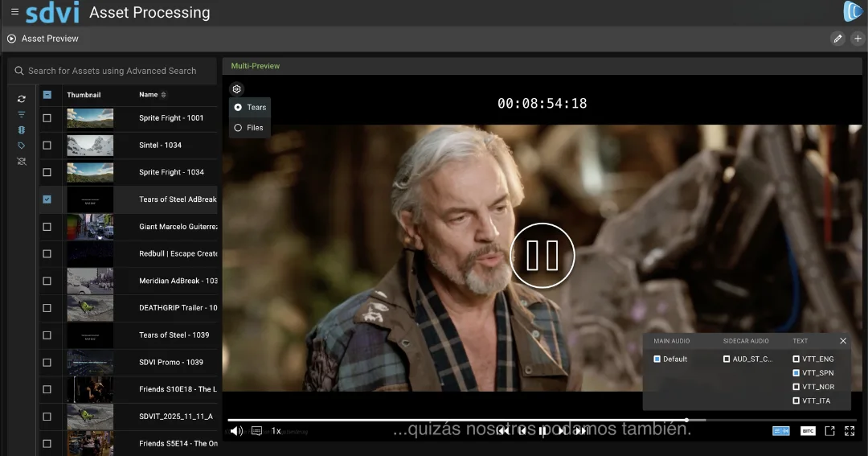Pause video with large center button
The height and width of the screenshot is (456, 868).
tap(542, 256)
